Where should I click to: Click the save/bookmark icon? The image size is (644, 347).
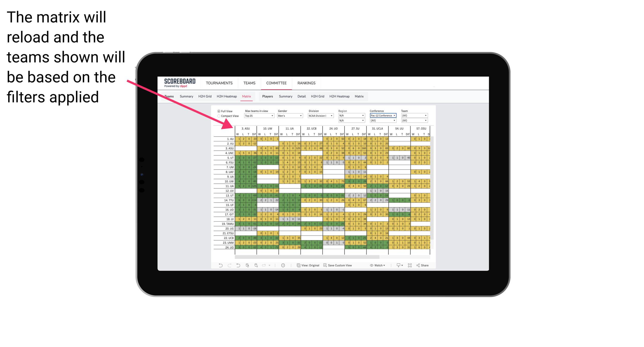pos(325,266)
